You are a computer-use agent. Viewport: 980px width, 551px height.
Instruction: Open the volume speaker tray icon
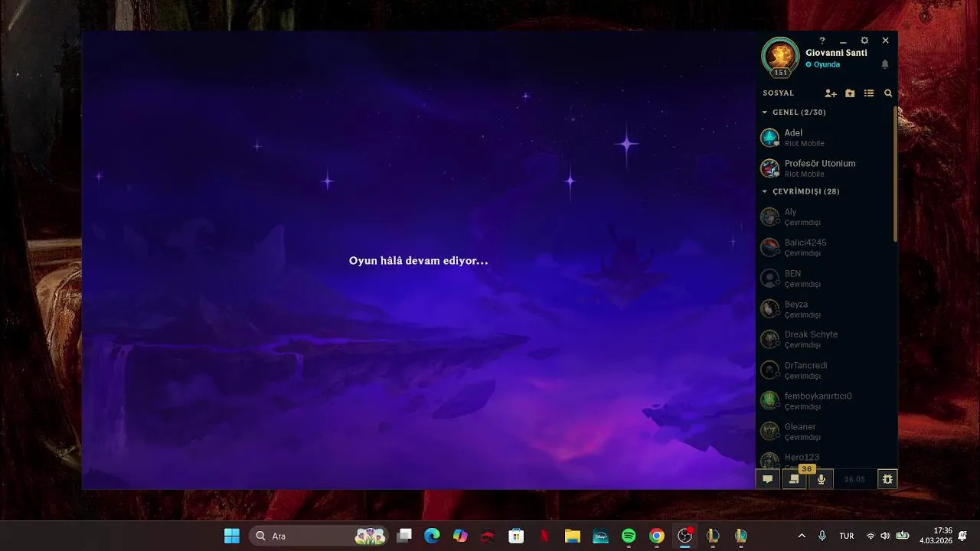(x=886, y=536)
